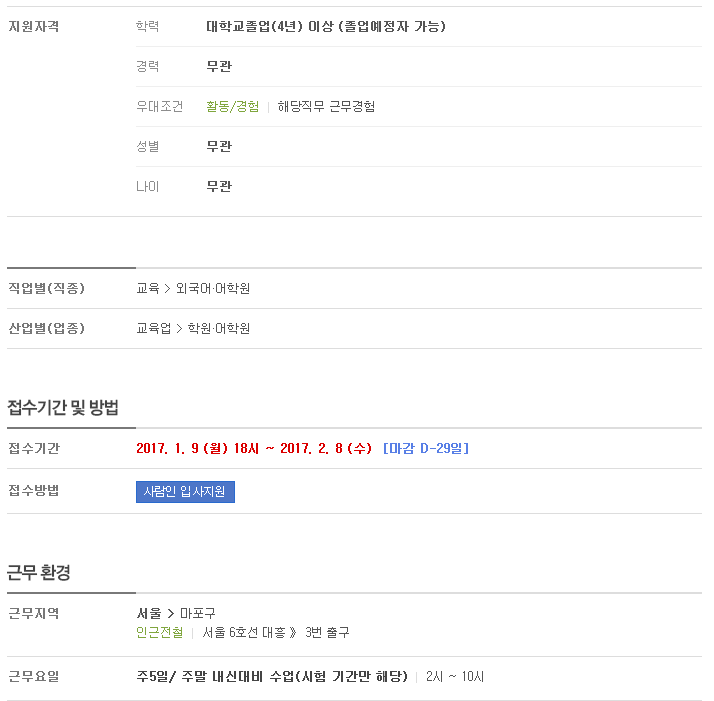Select the 해당직무 근무경험 preference text
Image resolution: width=714 pixels, height=701 pixels.
click(x=326, y=107)
